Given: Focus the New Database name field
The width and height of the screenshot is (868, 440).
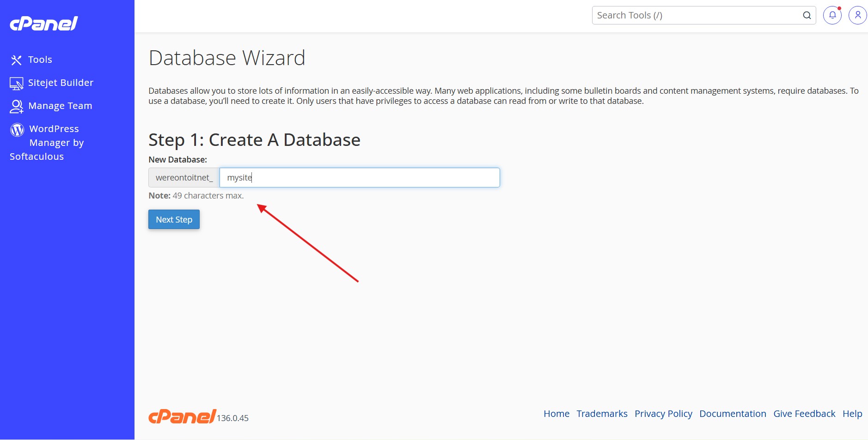Looking at the screenshot, I should pyautogui.click(x=360, y=177).
